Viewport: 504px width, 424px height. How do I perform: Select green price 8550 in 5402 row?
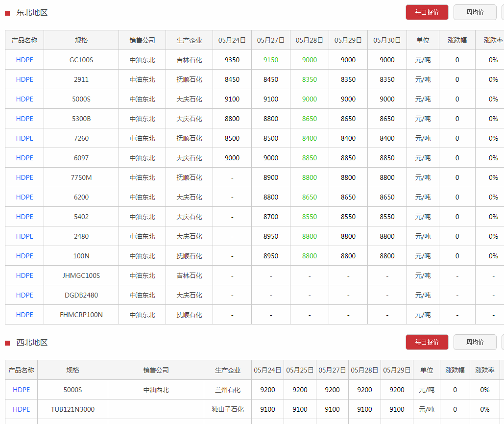pos(309,217)
